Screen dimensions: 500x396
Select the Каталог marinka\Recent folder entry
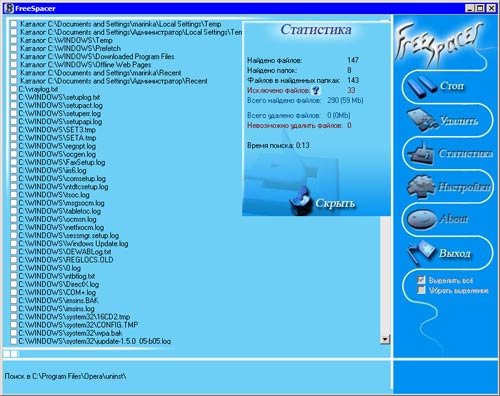click(x=101, y=73)
